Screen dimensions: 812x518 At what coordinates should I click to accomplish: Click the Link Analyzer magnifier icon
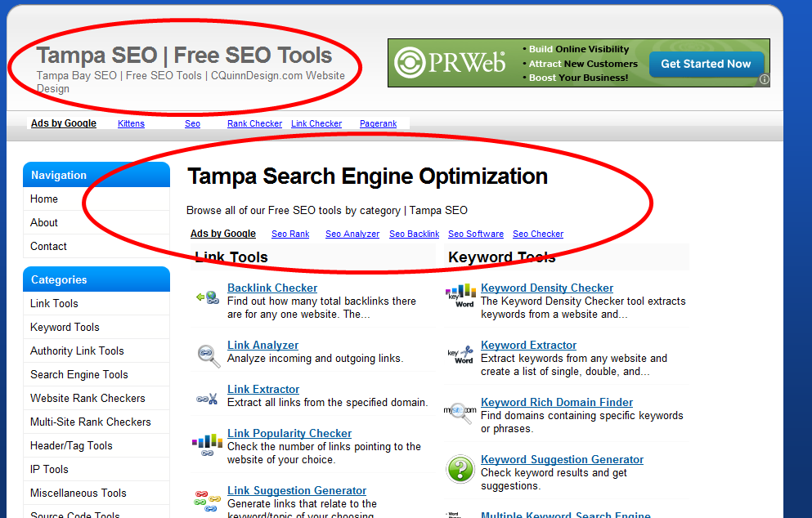[208, 355]
